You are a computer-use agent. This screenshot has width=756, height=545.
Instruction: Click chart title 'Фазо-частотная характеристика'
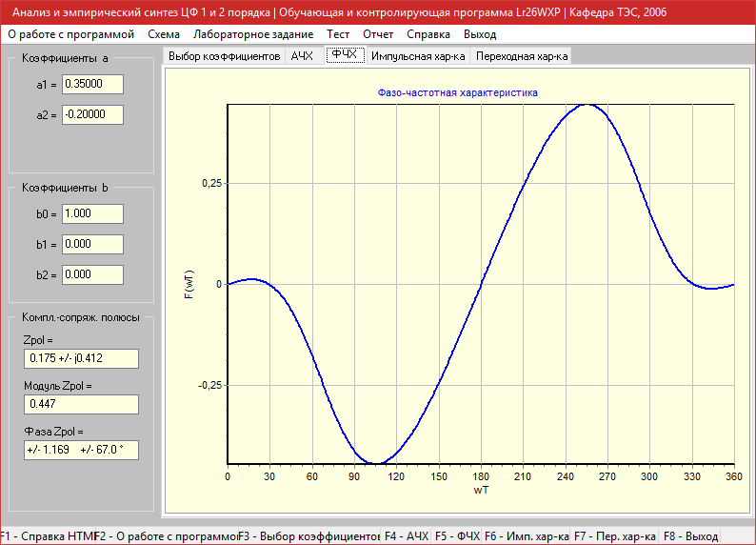(458, 92)
